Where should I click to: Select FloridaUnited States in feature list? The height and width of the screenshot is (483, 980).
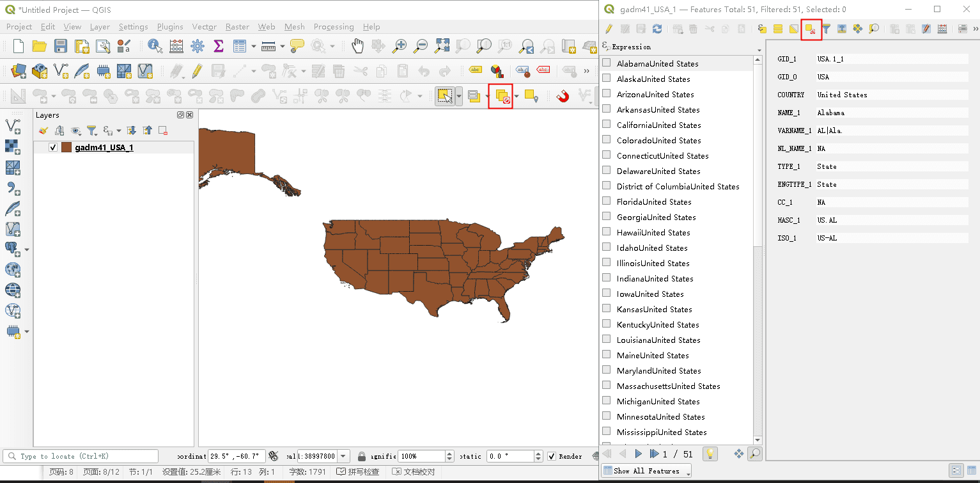coord(654,202)
